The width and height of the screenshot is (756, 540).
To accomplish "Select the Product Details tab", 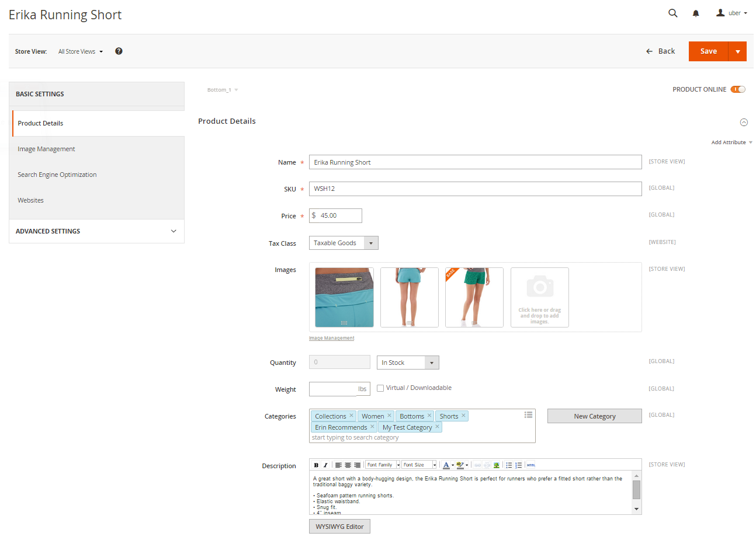I will tap(98, 123).
